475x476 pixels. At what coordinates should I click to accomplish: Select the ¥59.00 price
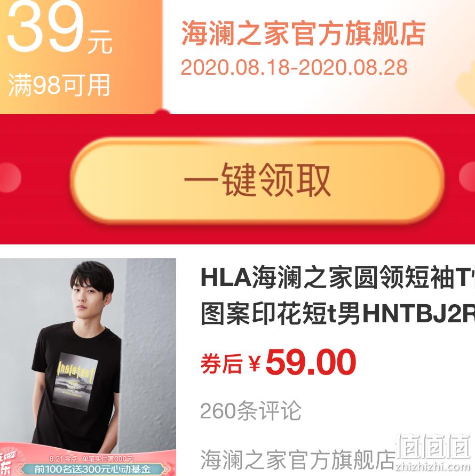point(302,362)
